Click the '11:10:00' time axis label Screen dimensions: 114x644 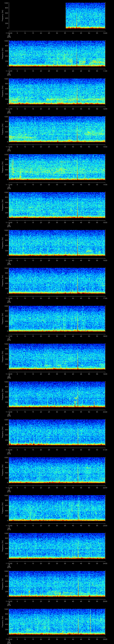coord(9,71)
